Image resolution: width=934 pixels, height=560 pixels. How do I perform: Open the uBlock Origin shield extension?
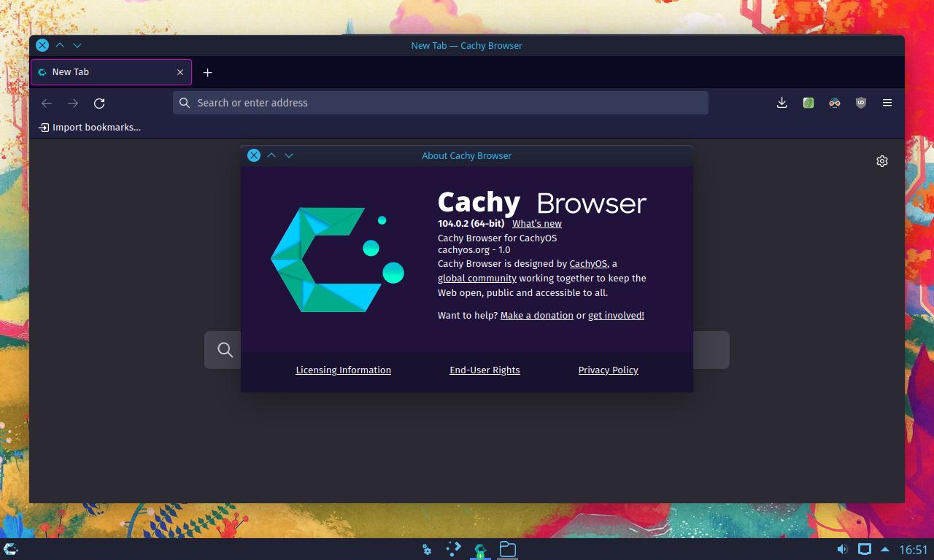[861, 103]
